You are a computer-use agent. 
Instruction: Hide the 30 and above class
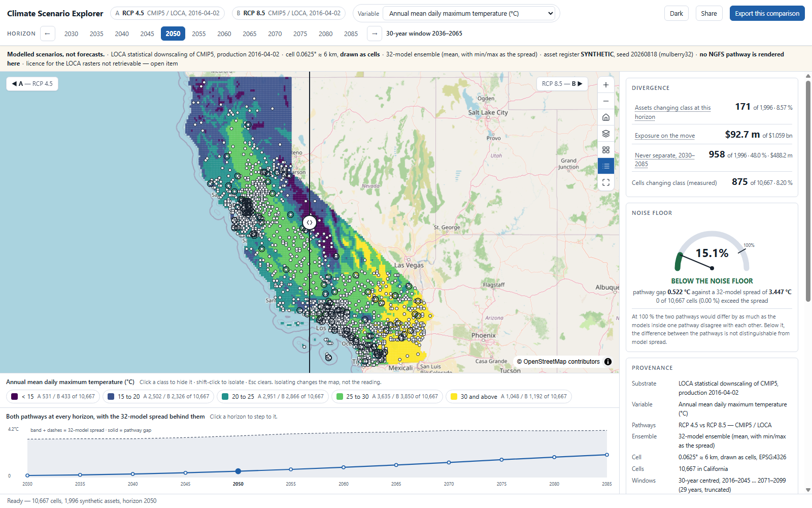(509, 397)
